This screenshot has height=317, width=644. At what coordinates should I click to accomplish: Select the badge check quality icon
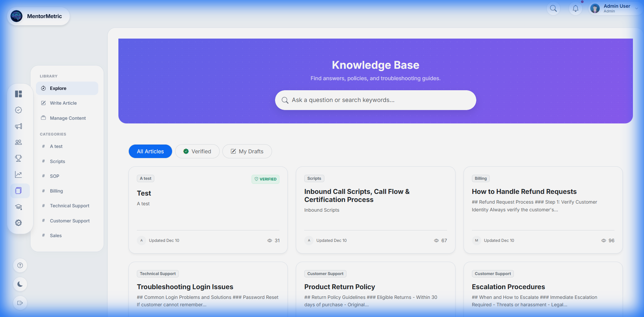click(19, 110)
